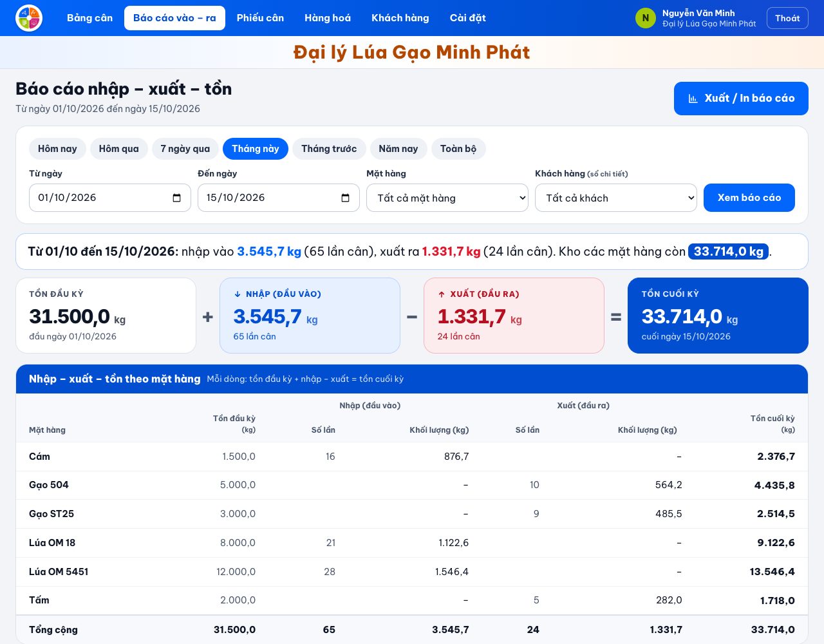Select the Năm nay date filter

(x=398, y=149)
